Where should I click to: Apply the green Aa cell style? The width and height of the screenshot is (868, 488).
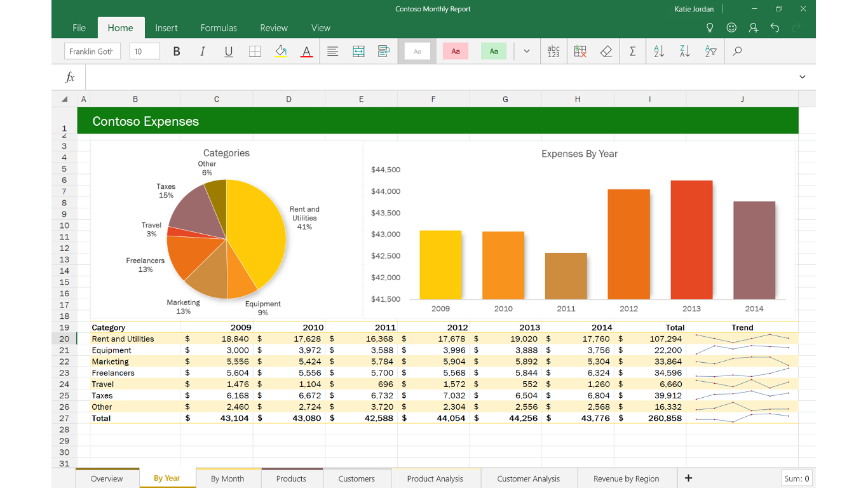(x=494, y=51)
